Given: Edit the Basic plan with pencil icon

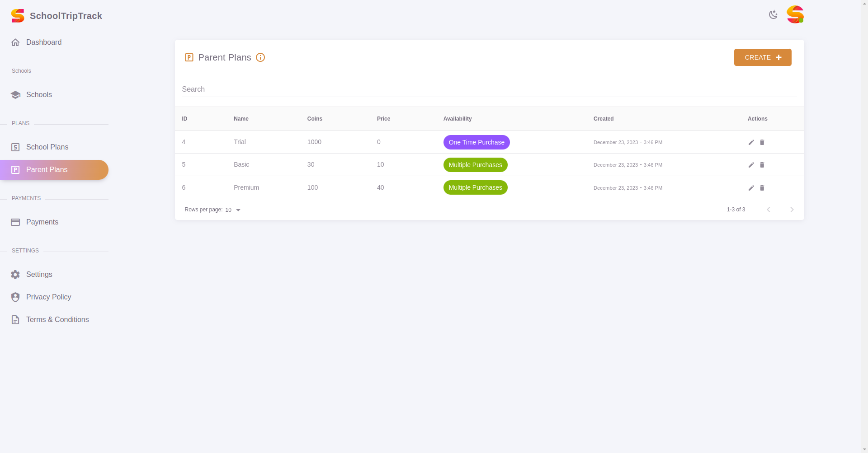Looking at the screenshot, I should 751,165.
